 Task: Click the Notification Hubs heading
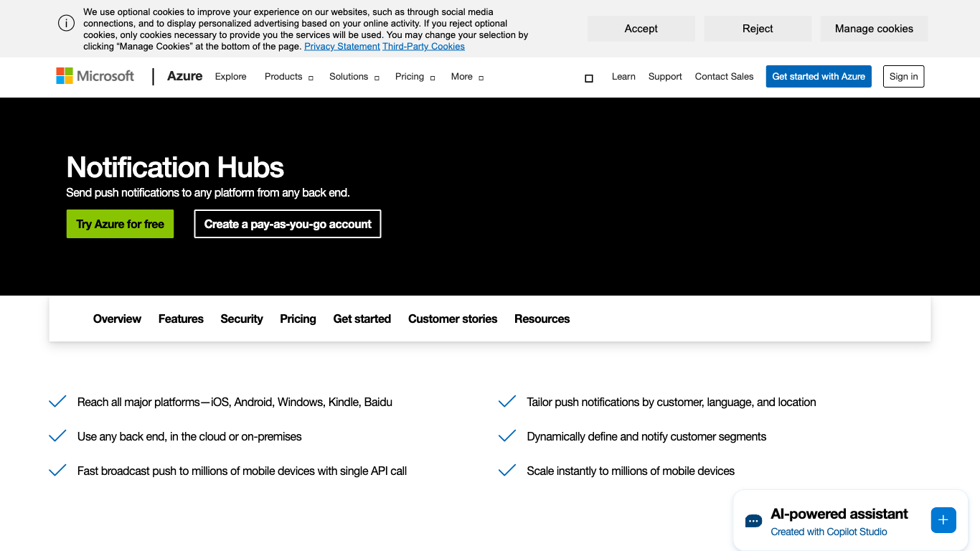[x=175, y=167]
